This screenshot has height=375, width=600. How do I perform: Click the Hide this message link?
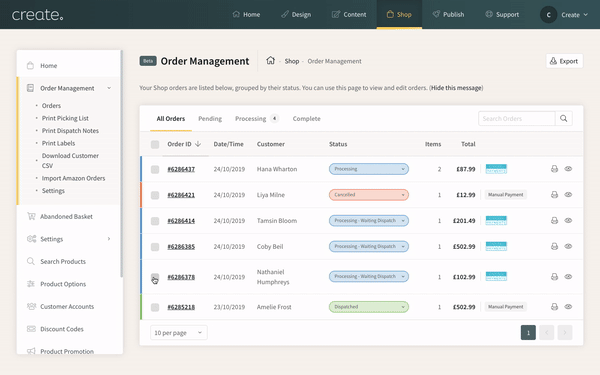tap(456, 88)
